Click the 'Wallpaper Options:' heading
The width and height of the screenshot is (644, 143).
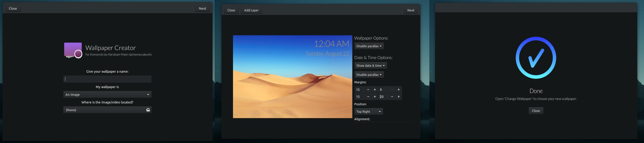371,38
